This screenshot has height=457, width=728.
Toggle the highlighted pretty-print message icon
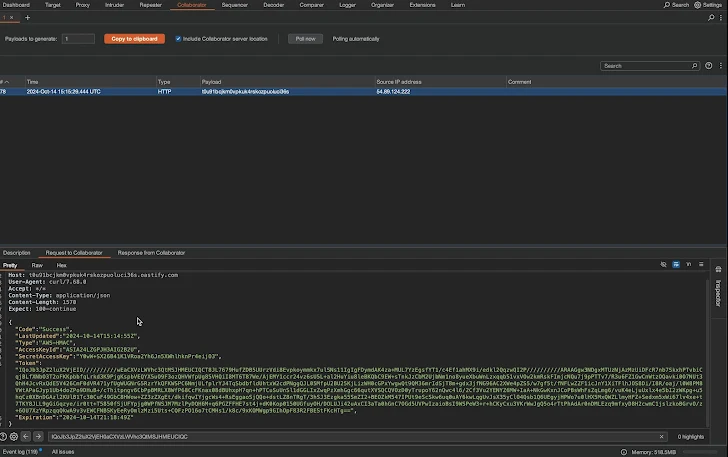(676, 264)
